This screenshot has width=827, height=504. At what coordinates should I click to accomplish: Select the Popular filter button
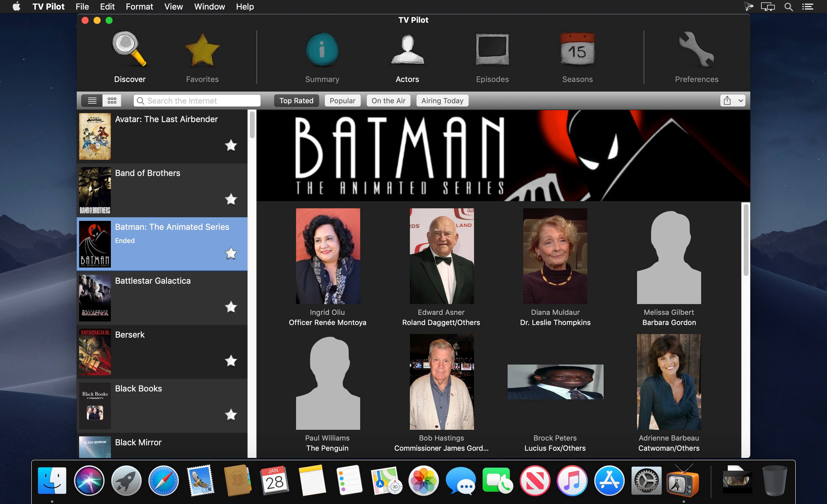pos(342,101)
